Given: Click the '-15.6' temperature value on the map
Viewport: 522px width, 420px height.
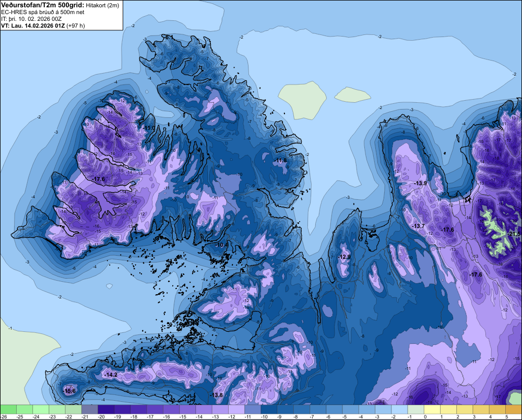Looking at the screenshot, I should (69, 391).
